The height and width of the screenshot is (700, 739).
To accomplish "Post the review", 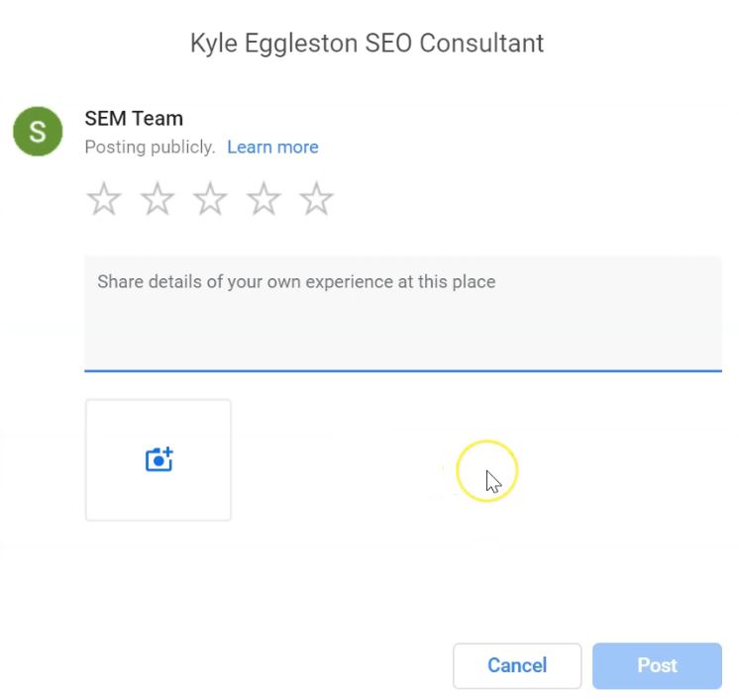I will 657,665.
